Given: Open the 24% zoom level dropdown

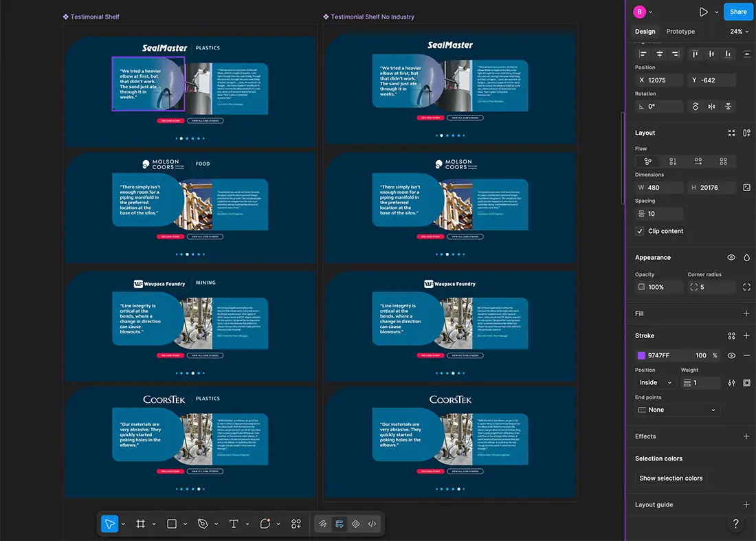Looking at the screenshot, I should point(739,32).
